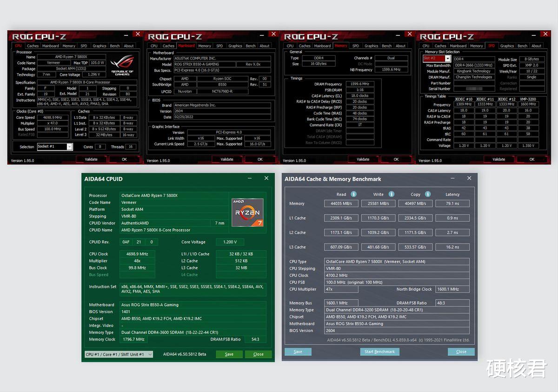
Task: Open the Slot #2 memory slot selector
Action: click(x=436, y=58)
